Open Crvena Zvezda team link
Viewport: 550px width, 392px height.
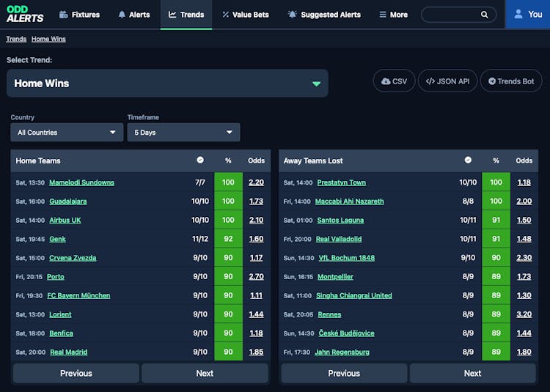[x=73, y=258]
